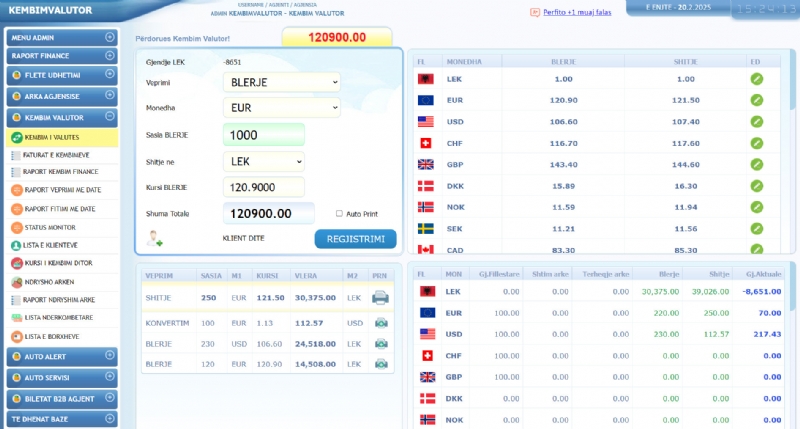This screenshot has height=429, width=800.
Task: Click the GBP buy rate 143.40
Action: (563, 165)
